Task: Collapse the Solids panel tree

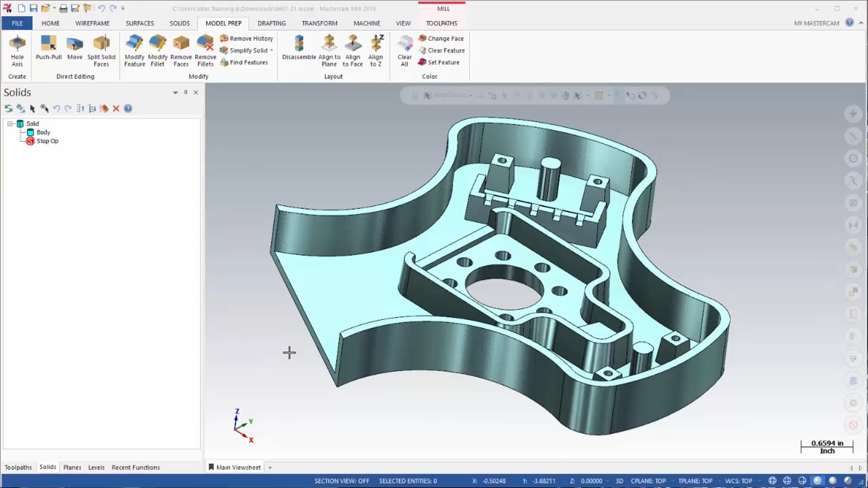Action: [x=11, y=123]
